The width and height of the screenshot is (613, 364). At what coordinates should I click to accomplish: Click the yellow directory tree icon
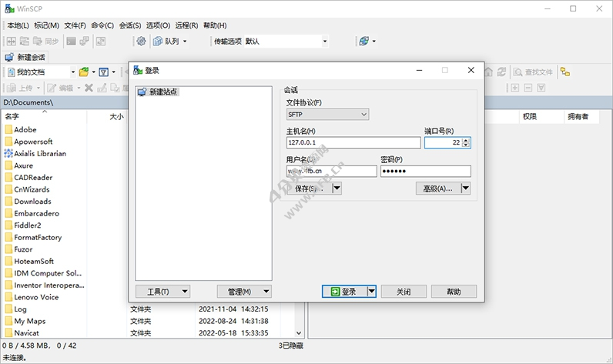tap(565, 72)
